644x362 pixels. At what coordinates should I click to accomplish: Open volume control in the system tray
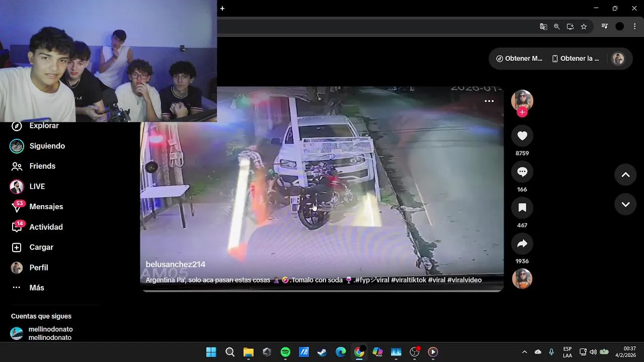(x=593, y=352)
